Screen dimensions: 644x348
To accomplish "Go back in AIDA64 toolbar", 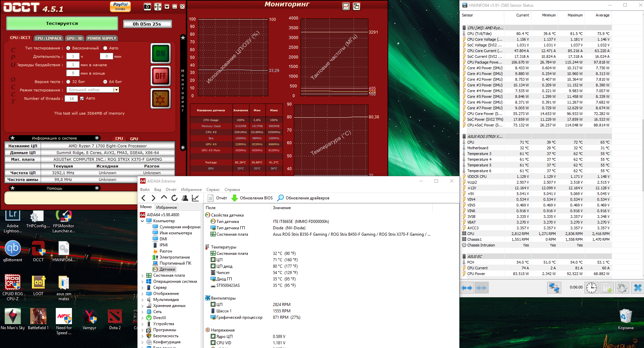I will [x=144, y=198].
